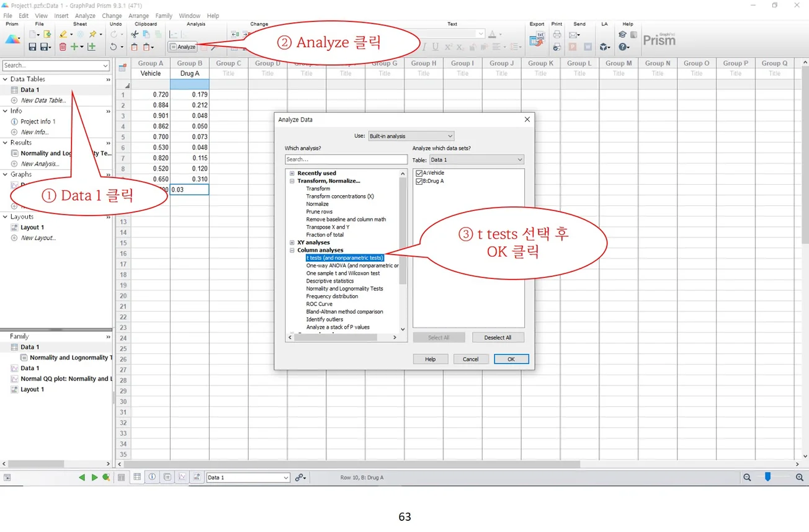Click the graduation cap Help icon
Screen dimensions: 809x532
(x=622, y=34)
